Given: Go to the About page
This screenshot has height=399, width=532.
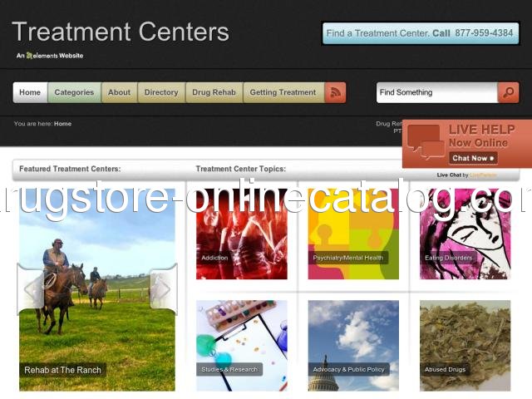Looking at the screenshot, I should pos(120,92).
